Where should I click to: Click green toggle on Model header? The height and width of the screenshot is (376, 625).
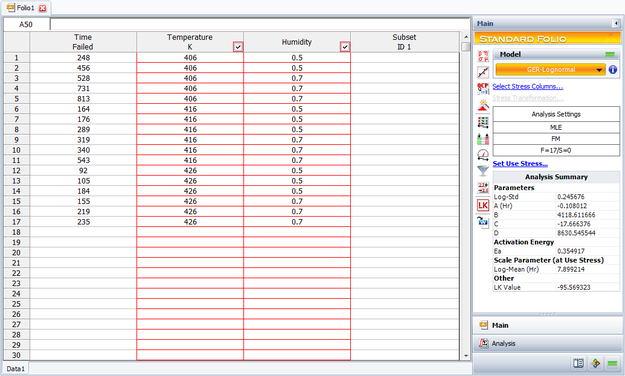pos(610,54)
